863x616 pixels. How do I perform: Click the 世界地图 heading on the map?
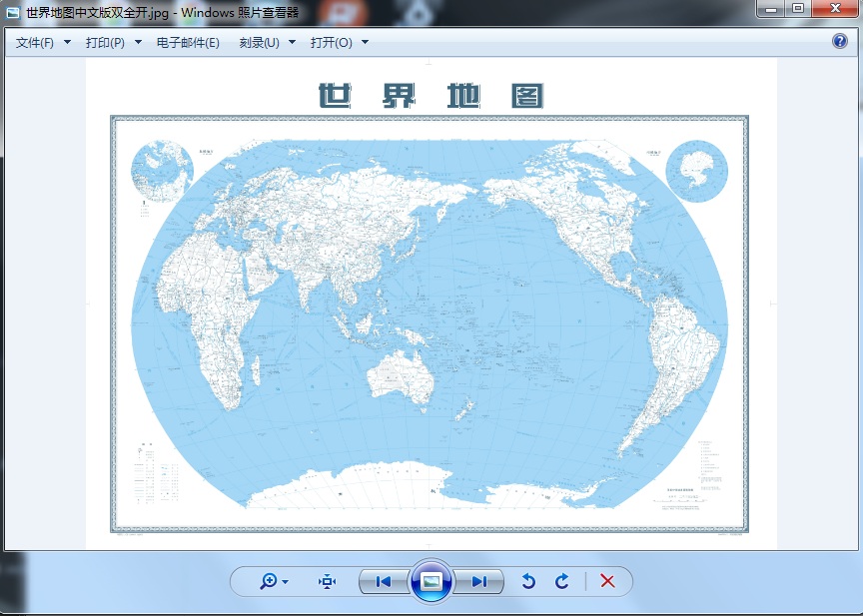pyautogui.click(x=431, y=96)
